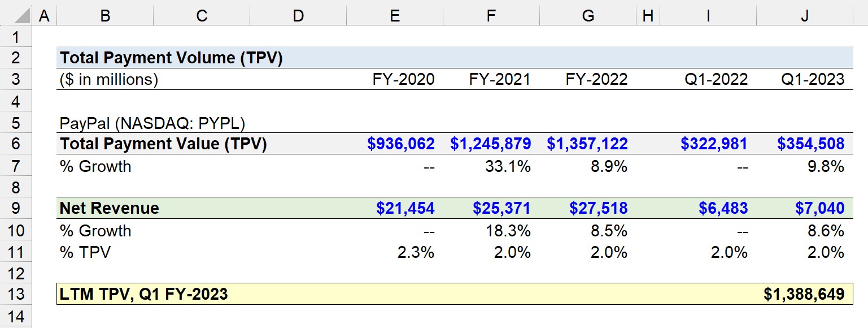Click the revenue value "$6,483"
This screenshot has width=868, height=328.
pyautogui.click(x=723, y=208)
